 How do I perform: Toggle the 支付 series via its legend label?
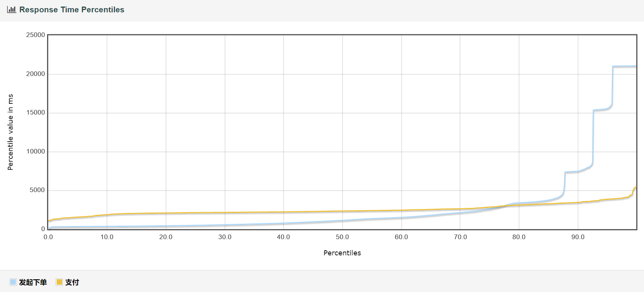(x=72, y=282)
